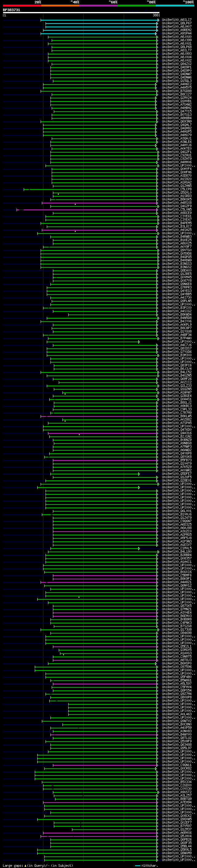
Task: Select hit UniRef100_A8ILI7
Action: tap(177, 20)
